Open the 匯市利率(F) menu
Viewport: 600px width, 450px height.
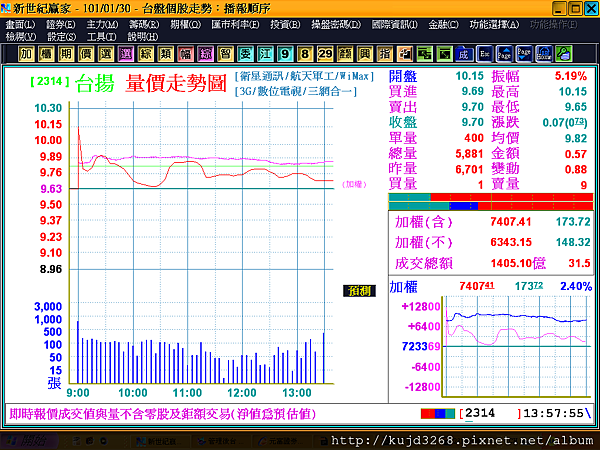(235, 25)
